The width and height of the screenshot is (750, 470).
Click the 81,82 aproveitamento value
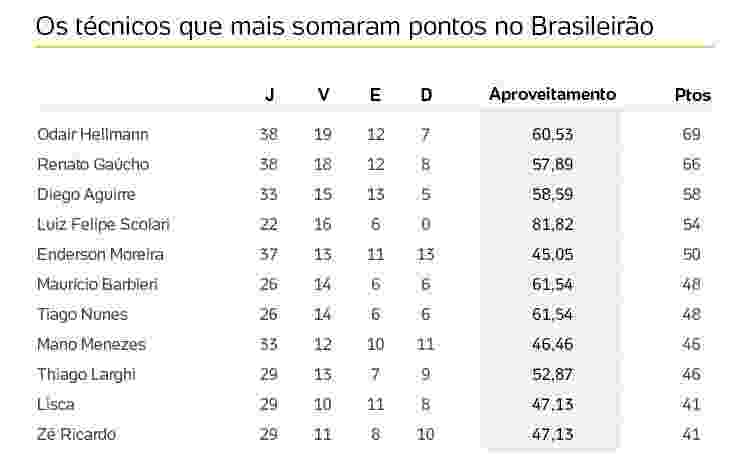pyautogui.click(x=552, y=224)
